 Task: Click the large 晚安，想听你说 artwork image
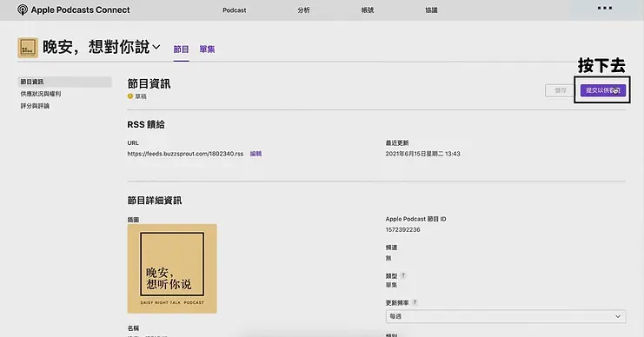[172, 268]
